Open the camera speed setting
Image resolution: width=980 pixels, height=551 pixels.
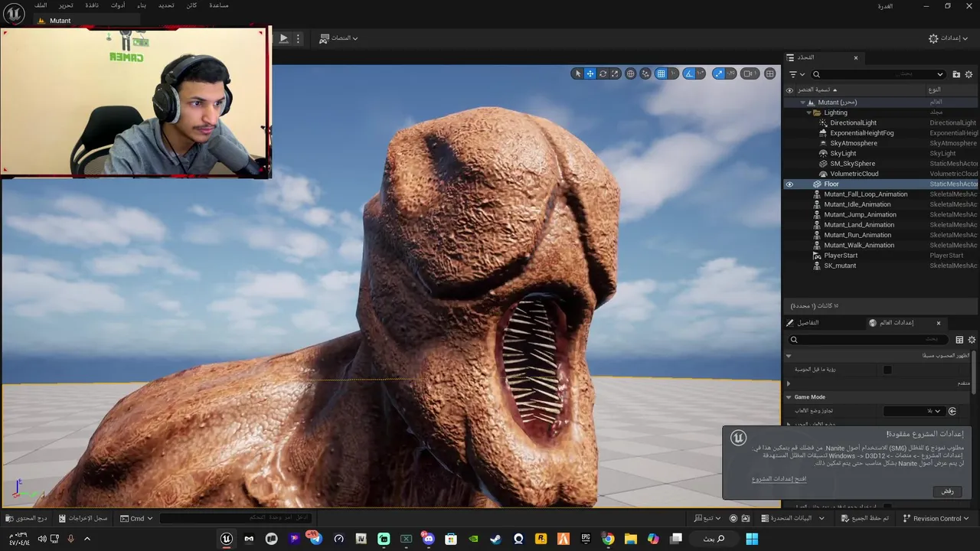click(x=750, y=73)
